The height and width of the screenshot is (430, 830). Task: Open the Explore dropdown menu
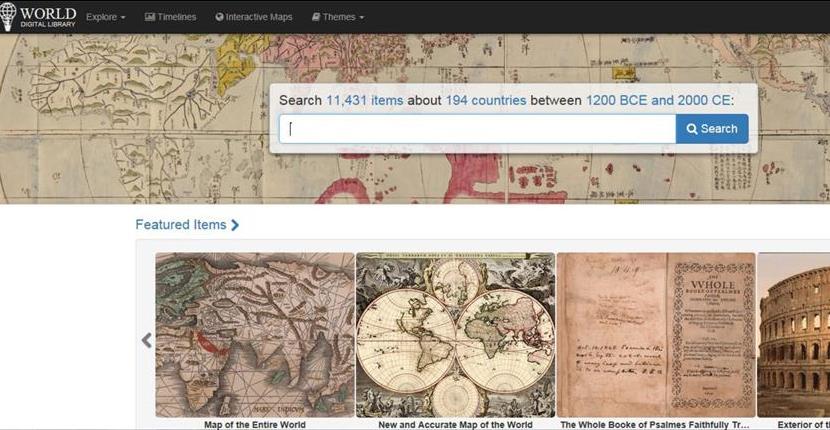point(105,17)
